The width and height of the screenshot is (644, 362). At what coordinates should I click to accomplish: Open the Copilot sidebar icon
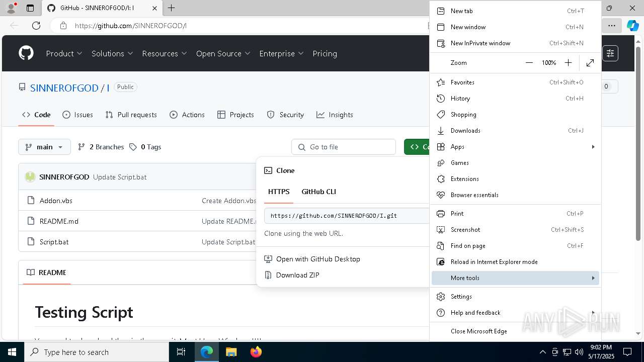(632, 26)
